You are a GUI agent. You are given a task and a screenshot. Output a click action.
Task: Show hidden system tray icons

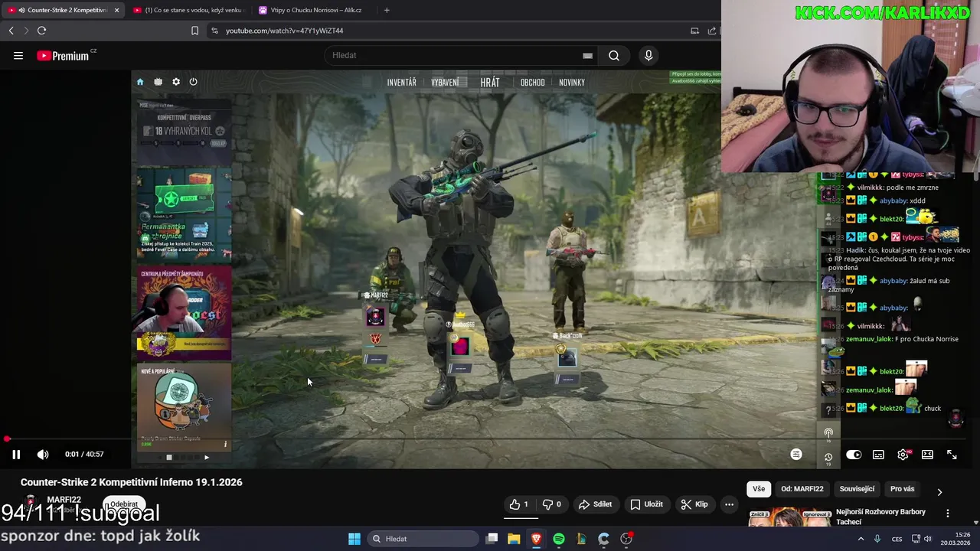[x=861, y=539]
